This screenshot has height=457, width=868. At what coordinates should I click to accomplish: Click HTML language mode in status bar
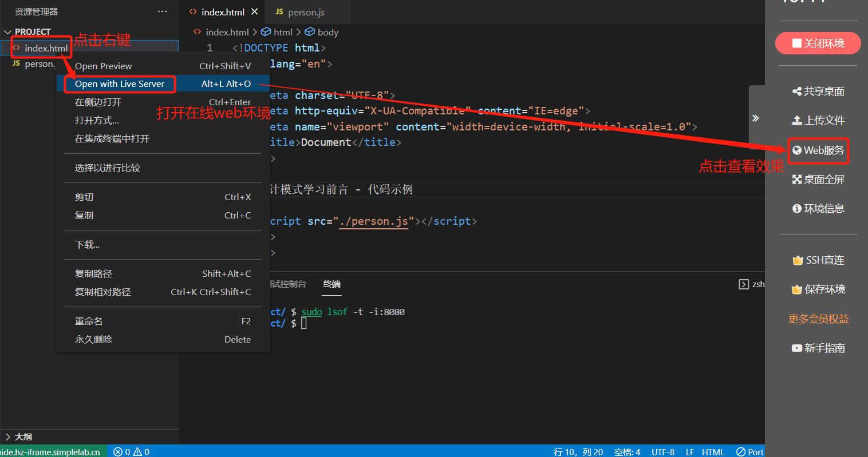click(713, 451)
